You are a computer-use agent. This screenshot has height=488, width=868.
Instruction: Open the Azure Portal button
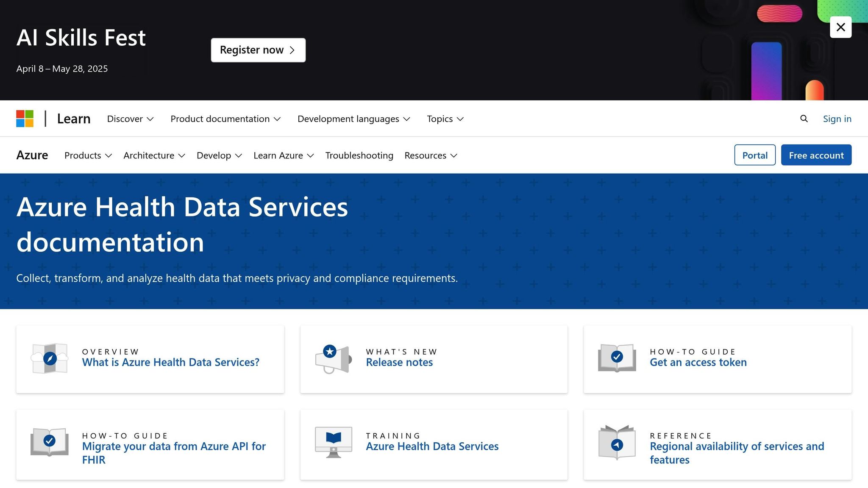point(755,155)
